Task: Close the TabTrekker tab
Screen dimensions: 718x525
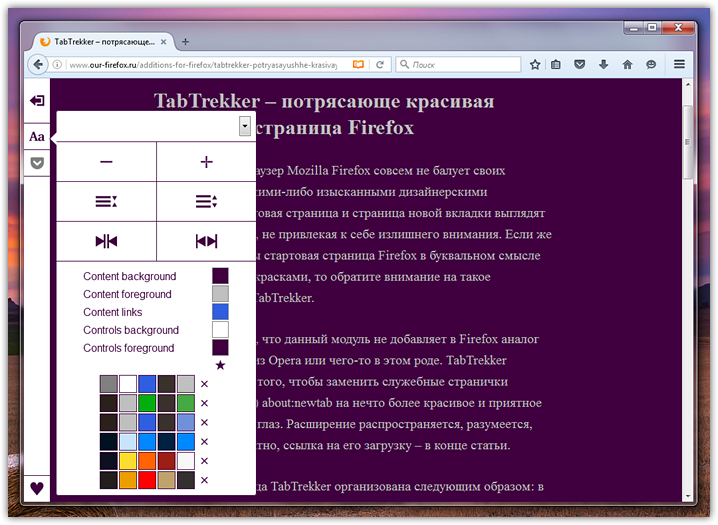Action: [x=163, y=42]
